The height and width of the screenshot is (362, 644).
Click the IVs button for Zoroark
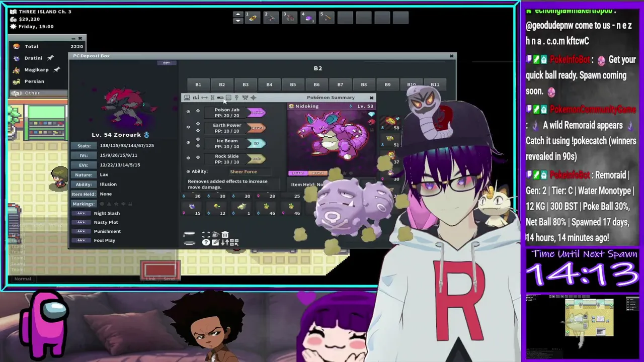click(x=84, y=155)
